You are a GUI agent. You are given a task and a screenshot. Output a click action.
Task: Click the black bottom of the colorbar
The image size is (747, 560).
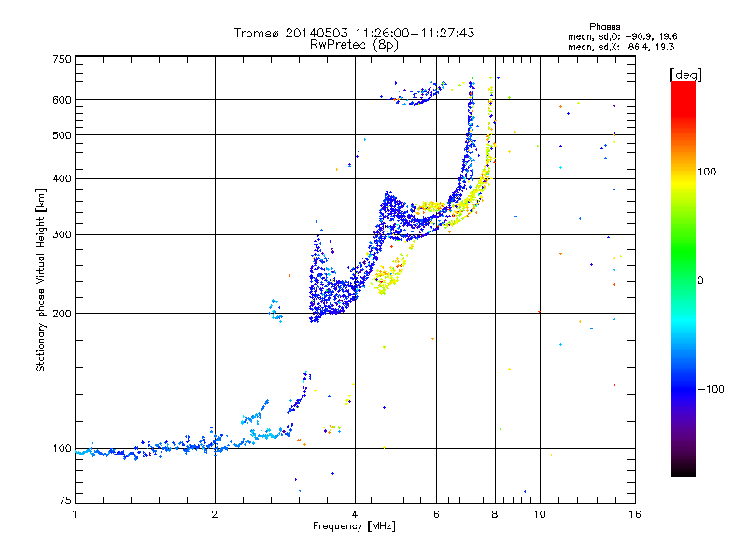pyautogui.click(x=684, y=469)
